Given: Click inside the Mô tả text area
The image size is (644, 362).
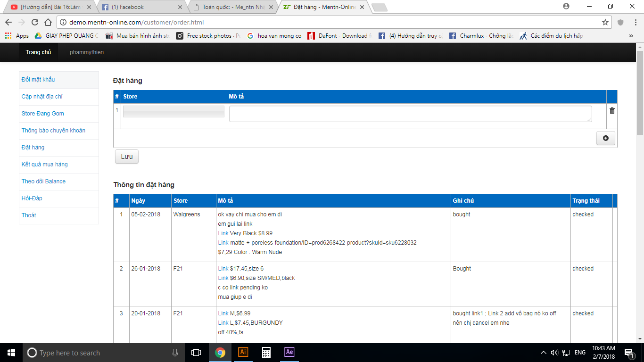Looking at the screenshot, I should coord(410,114).
